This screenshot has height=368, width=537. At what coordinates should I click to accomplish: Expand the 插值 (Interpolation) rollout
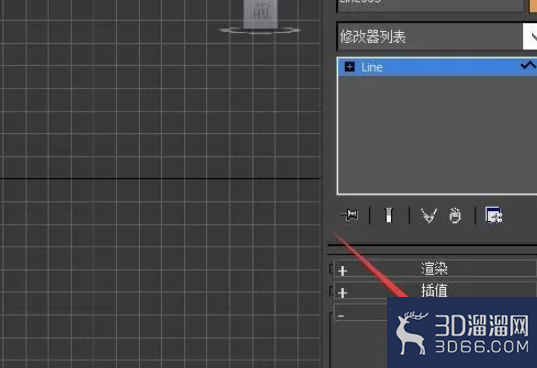click(435, 290)
